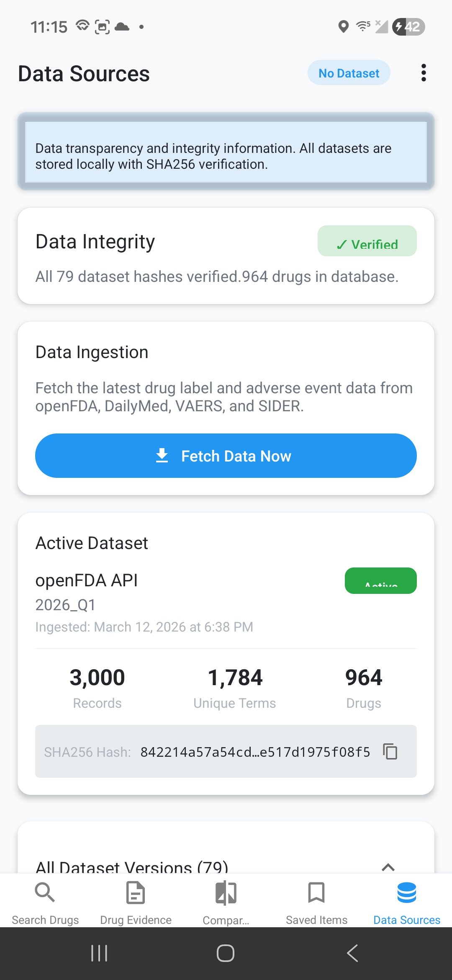Tap the Verified integrity badge

[x=367, y=241]
